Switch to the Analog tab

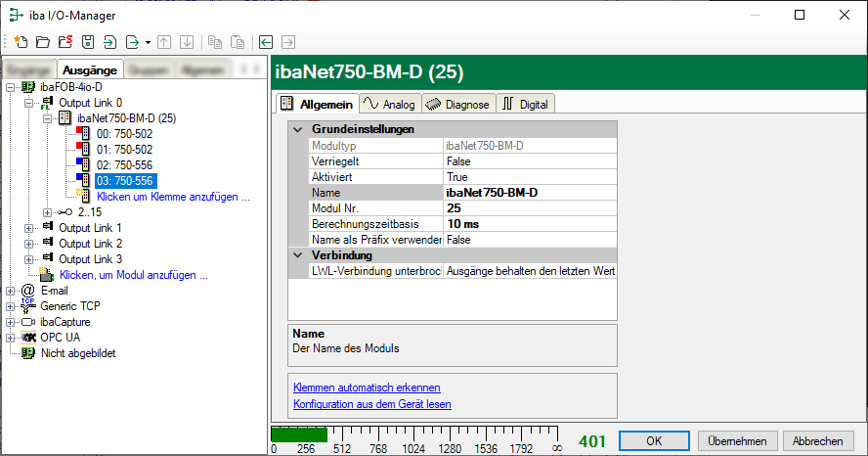coord(388,104)
